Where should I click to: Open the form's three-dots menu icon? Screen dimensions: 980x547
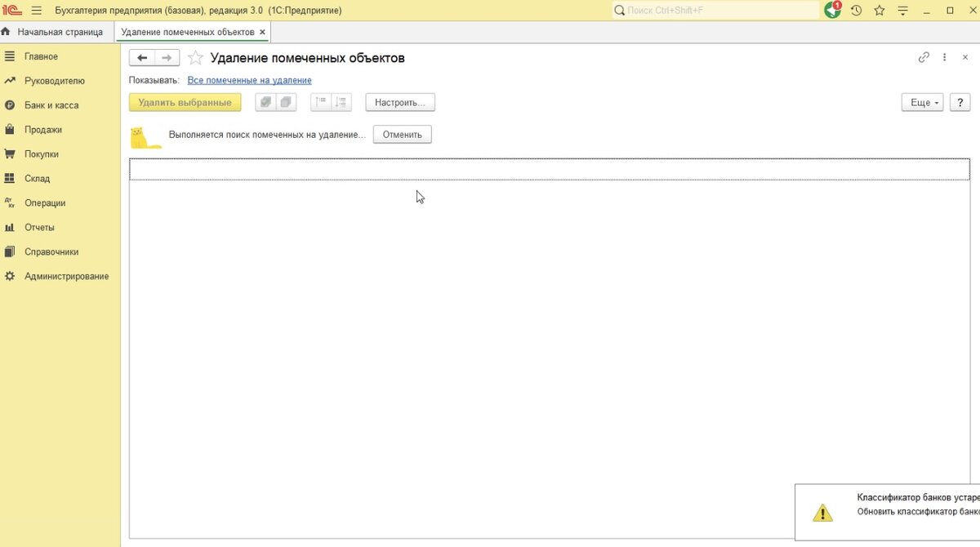click(945, 58)
